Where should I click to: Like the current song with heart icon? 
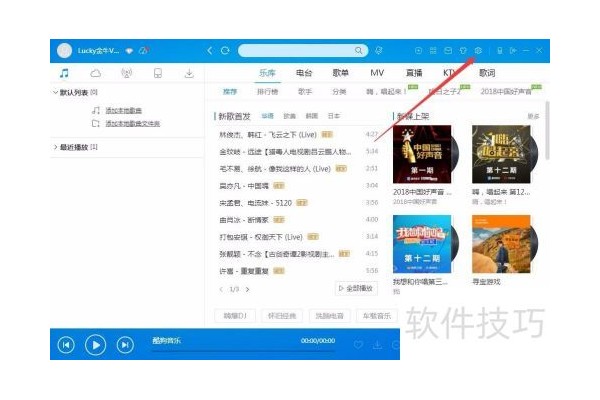tap(358, 345)
